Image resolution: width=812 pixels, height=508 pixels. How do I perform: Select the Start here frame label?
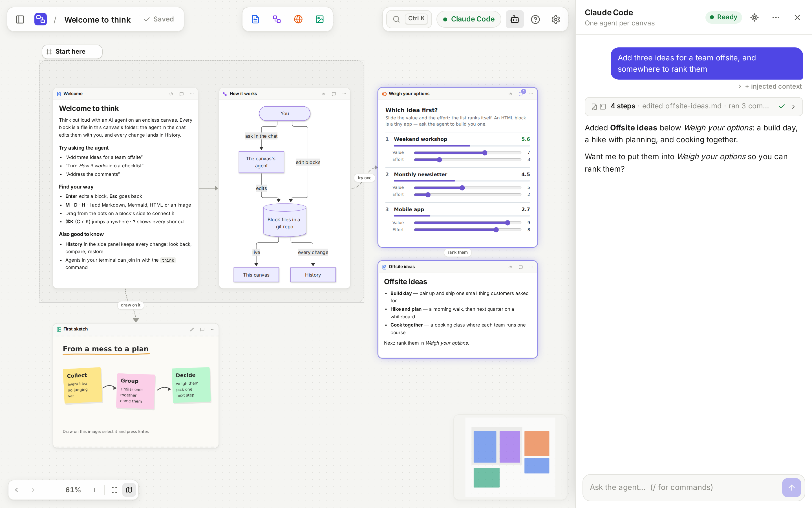pyautogui.click(x=72, y=52)
